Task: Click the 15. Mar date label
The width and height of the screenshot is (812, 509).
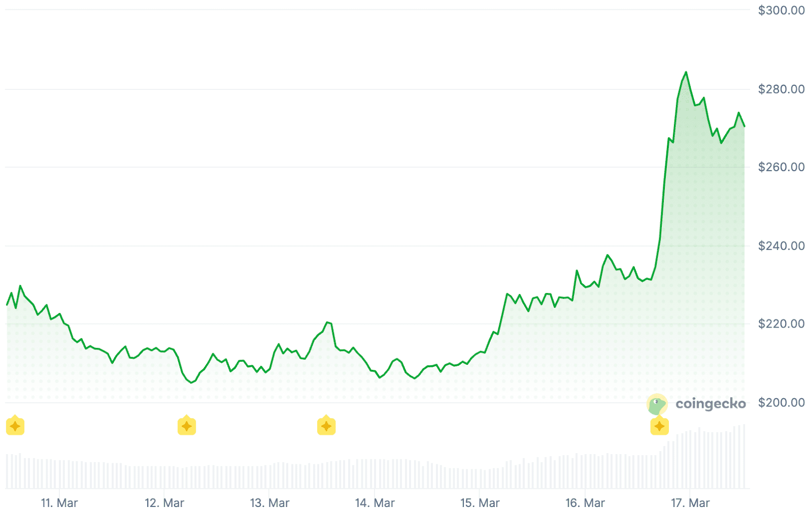Action: 480,502
